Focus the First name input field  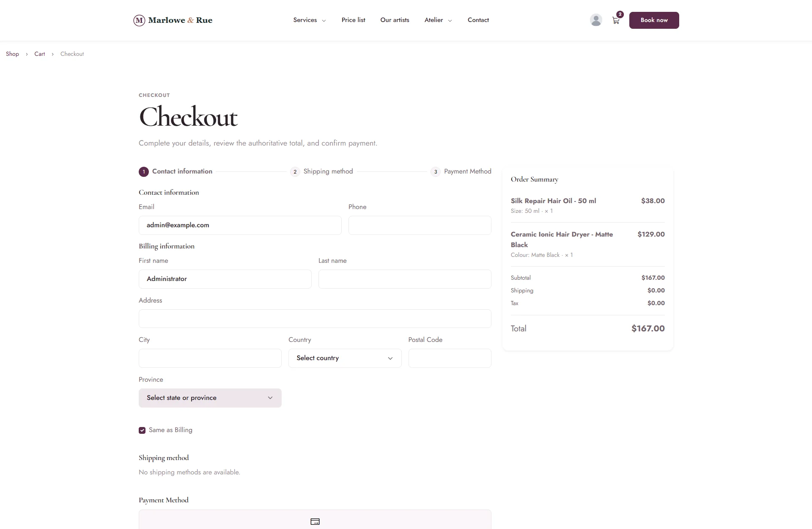click(x=225, y=279)
